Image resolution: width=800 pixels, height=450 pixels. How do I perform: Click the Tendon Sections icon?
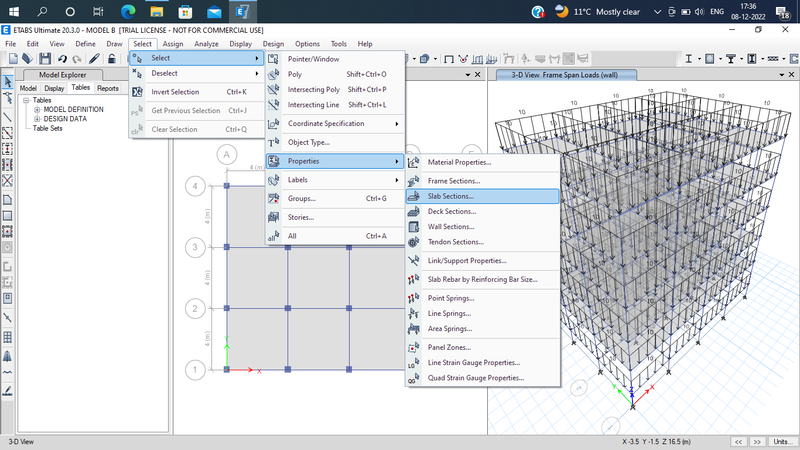[x=414, y=242]
